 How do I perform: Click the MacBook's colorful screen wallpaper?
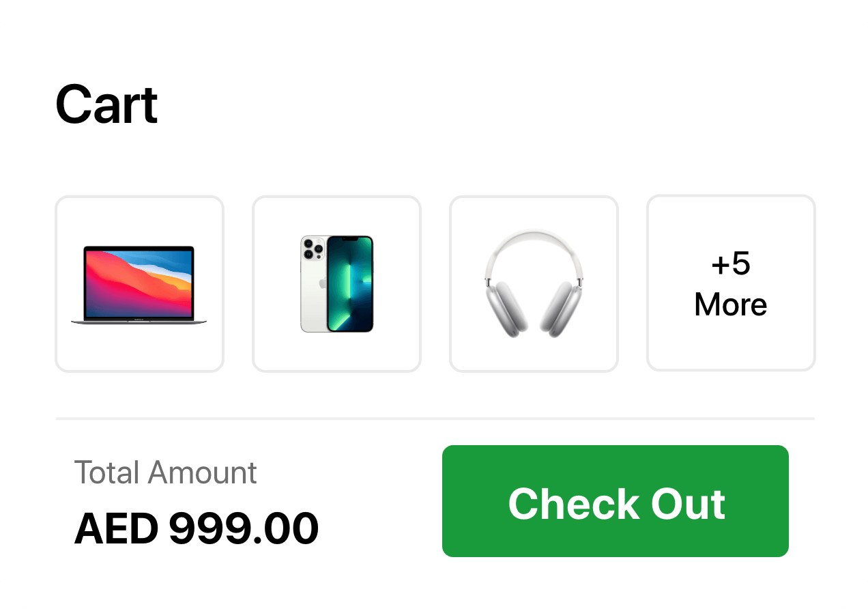(139, 280)
